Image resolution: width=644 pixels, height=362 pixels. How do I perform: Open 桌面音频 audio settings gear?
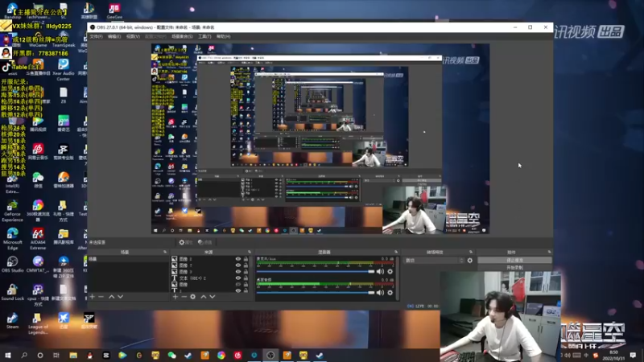point(390,293)
